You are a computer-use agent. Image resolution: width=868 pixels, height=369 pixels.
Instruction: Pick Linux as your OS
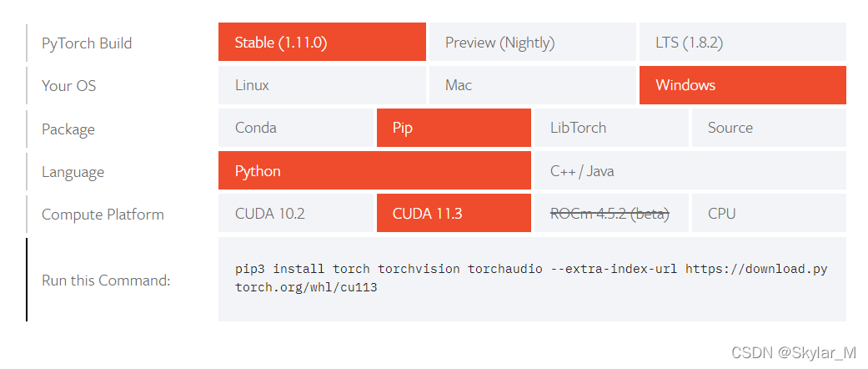(x=322, y=85)
